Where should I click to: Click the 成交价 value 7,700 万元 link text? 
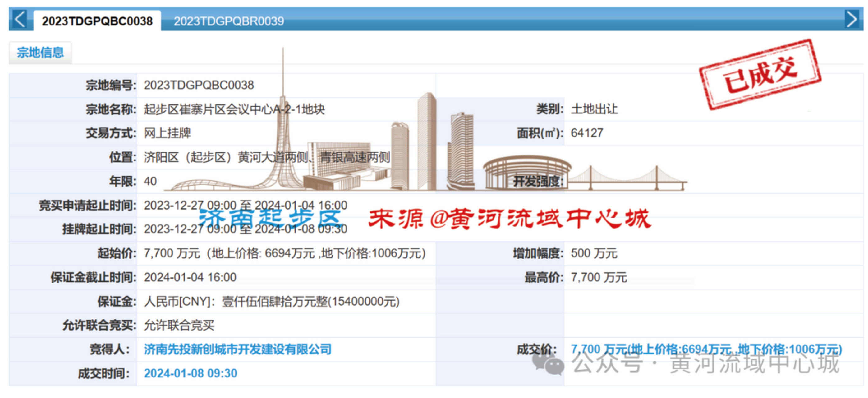pos(706,349)
